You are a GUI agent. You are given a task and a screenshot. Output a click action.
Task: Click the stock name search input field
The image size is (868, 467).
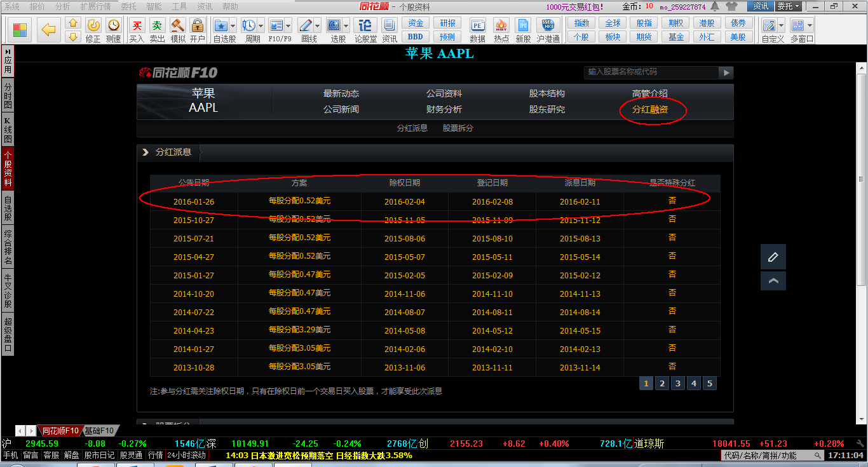tap(651, 72)
